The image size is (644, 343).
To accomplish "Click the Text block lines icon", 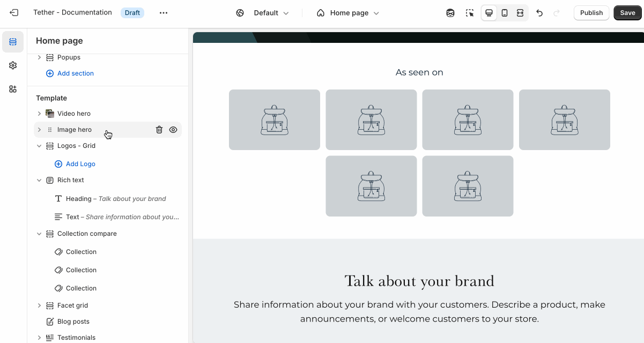I will 58,217.
